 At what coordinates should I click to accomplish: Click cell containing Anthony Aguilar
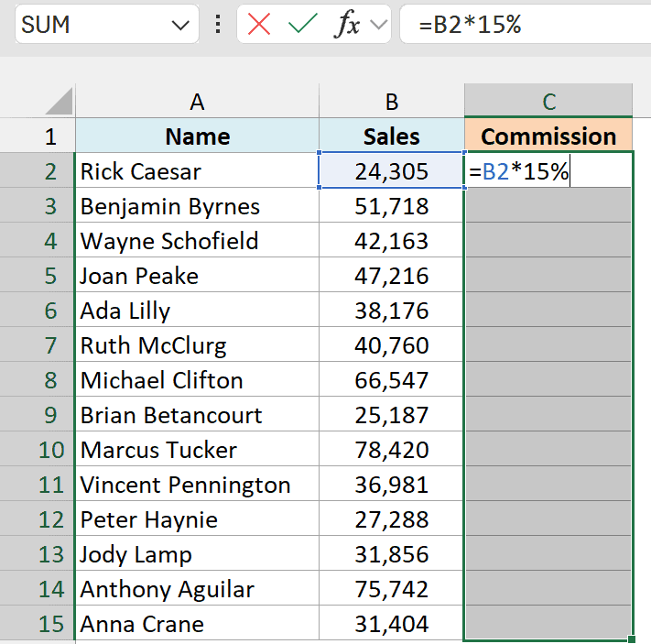tap(197, 588)
